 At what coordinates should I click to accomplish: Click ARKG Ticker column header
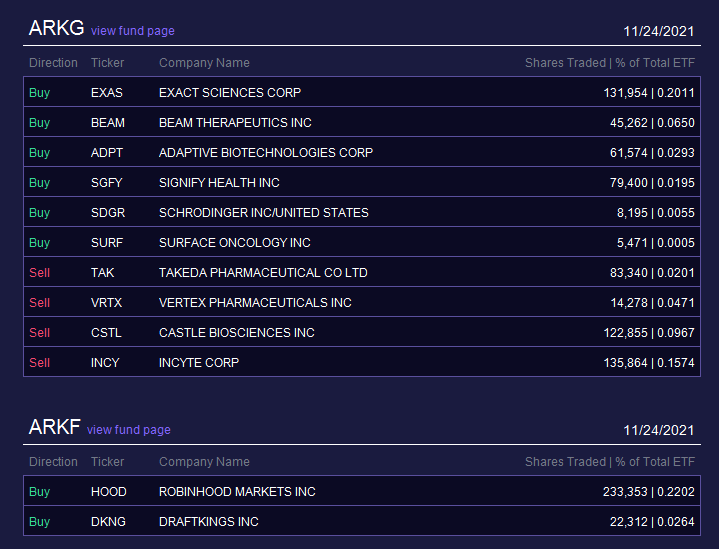tap(107, 62)
